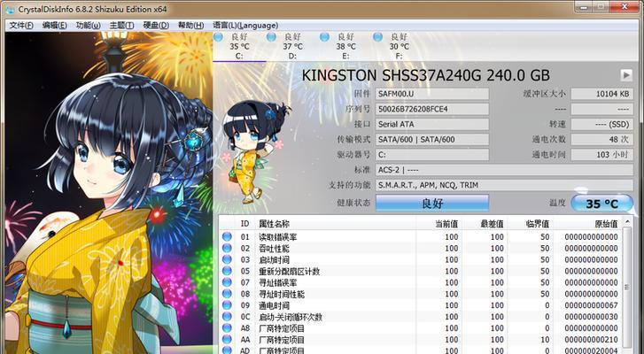This screenshot has height=354, width=644.
Task: Click the 良好 health status button
Action: (432, 203)
